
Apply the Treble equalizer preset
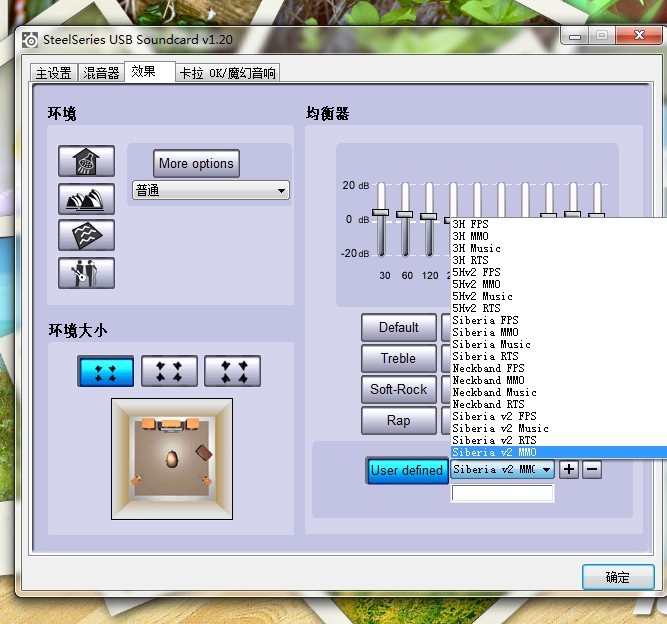click(399, 358)
